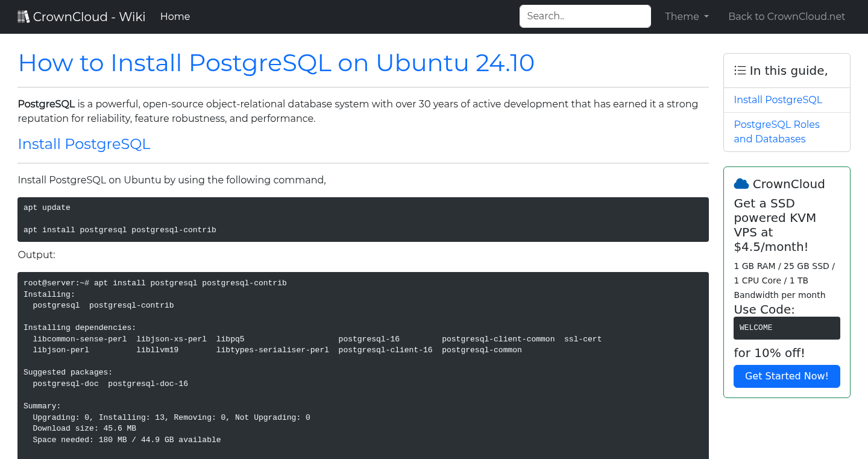
Task: Click "Back to CrownCloud.net" in the navbar
Action: [787, 16]
